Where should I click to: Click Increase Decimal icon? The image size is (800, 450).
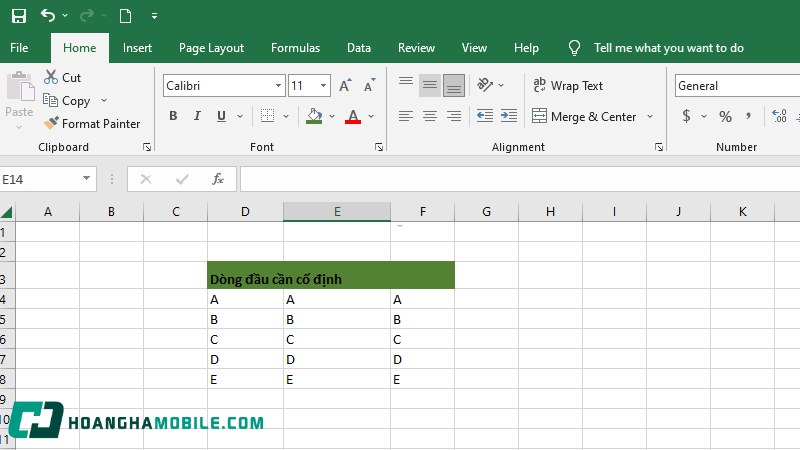(x=780, y=116)
